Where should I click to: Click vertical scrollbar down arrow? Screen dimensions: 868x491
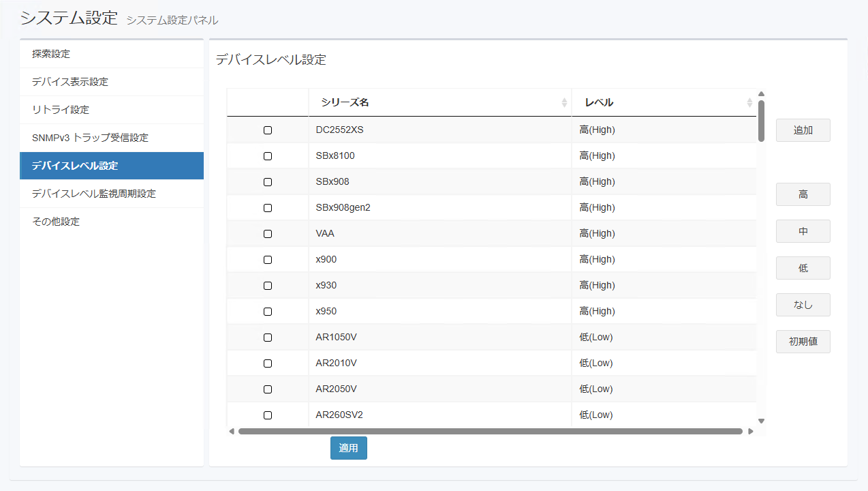pos(761,421)
